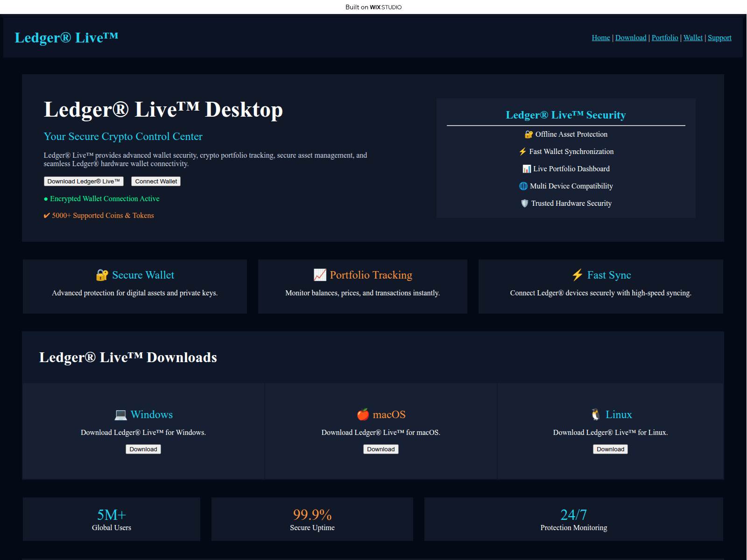Click '5000+ Supported Coins & Tokens' text
This screenshot has width=747, height=560.
[103, 216]
